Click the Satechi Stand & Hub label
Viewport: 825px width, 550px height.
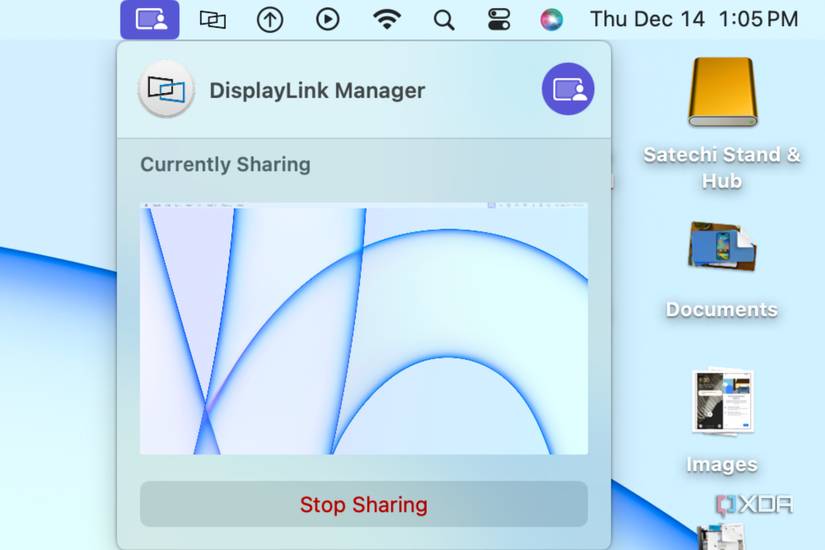pyautogui.click(x=721, y=168)
